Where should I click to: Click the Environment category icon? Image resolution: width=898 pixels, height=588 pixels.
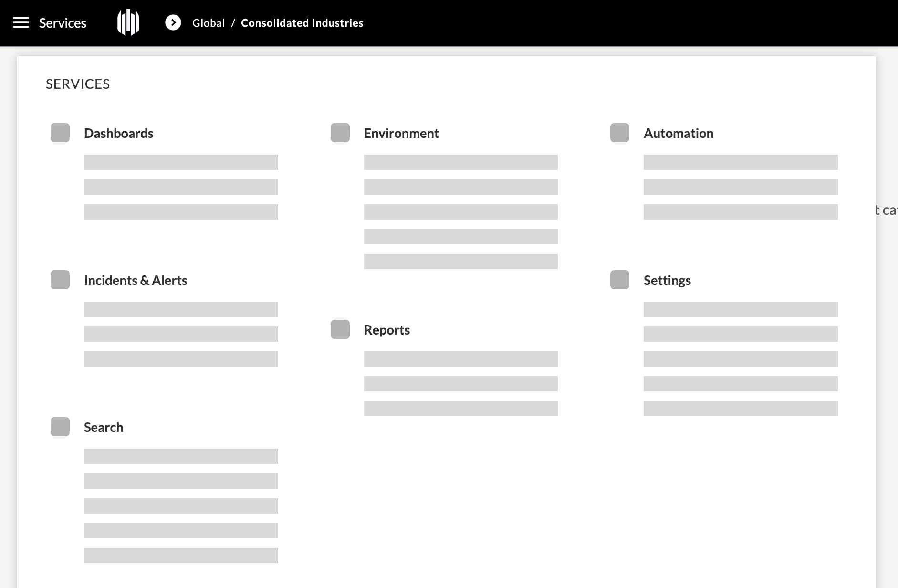[x=340, y=133]
